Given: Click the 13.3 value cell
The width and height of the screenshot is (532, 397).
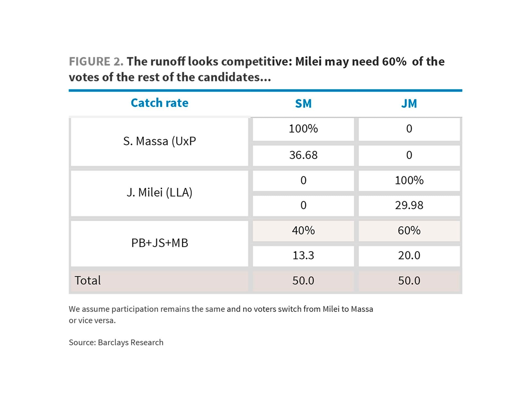Looking at the screenshot, I should tap(303, 255).
